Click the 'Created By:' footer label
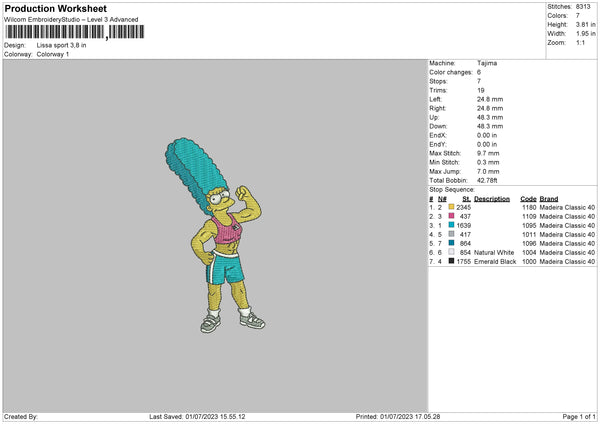Screen dimensions: 600x424 pyautogui.click(x=21, y=417)
